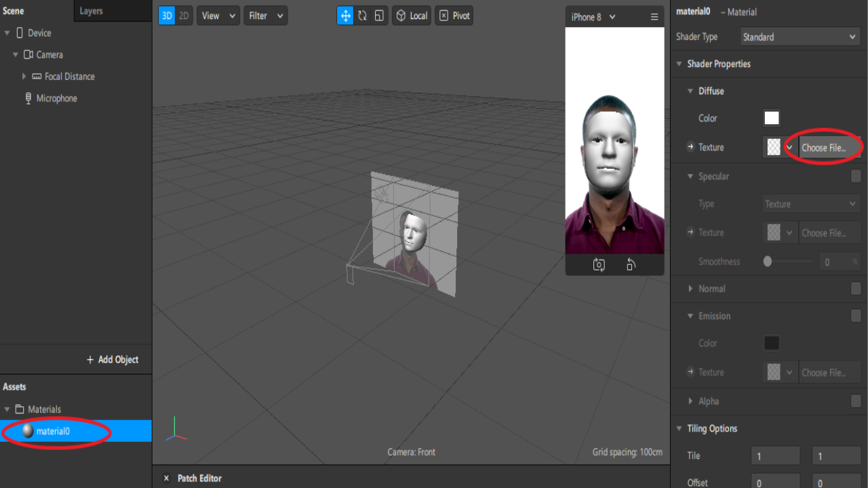The width and height of the screenshot is (868, 488).
Task: Select the move/translate tool icon
Action: click(345, 16)
